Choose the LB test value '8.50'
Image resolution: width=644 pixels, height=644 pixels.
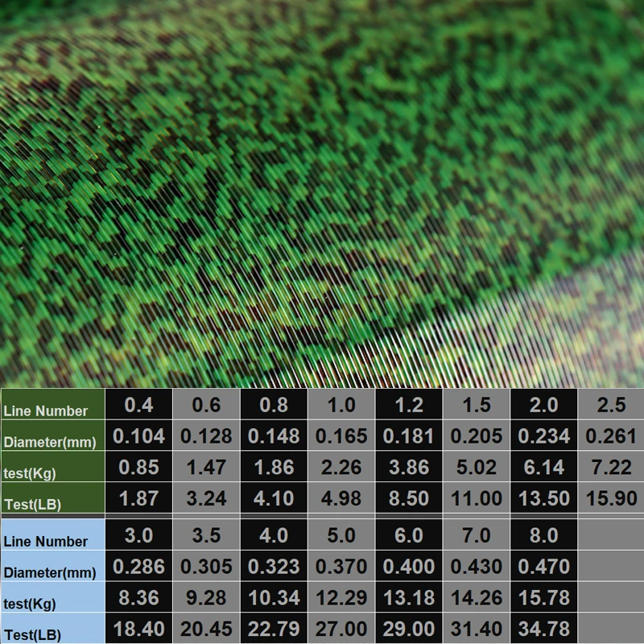click(409, 497)
